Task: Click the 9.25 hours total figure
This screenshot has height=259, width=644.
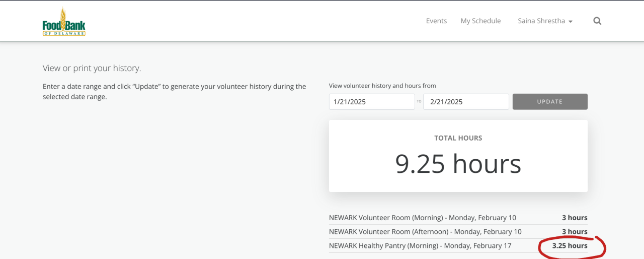Action: [x=458, y=164]
